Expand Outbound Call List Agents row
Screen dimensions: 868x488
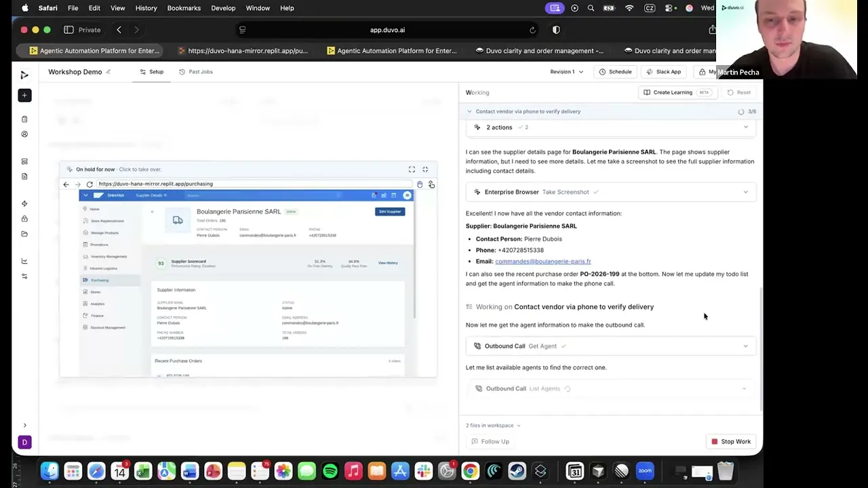pyautogui.click(x=610, y=388)
